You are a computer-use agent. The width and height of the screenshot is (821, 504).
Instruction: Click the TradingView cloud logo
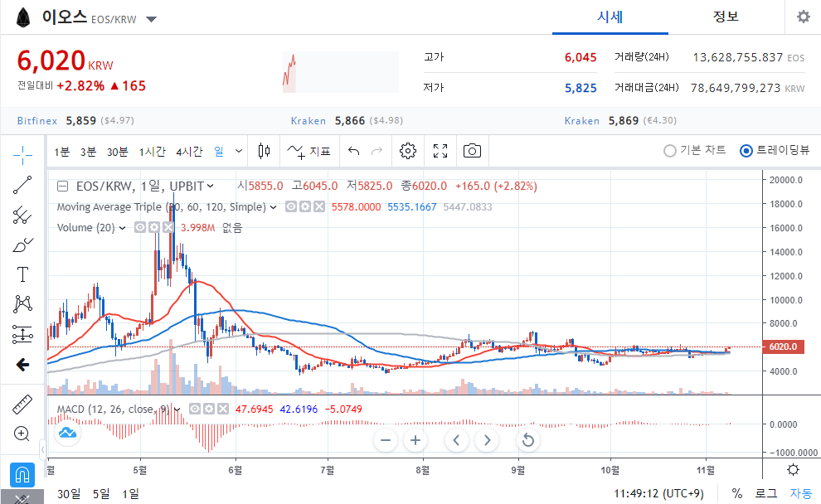pyautogui.click(x=67, y=433)
